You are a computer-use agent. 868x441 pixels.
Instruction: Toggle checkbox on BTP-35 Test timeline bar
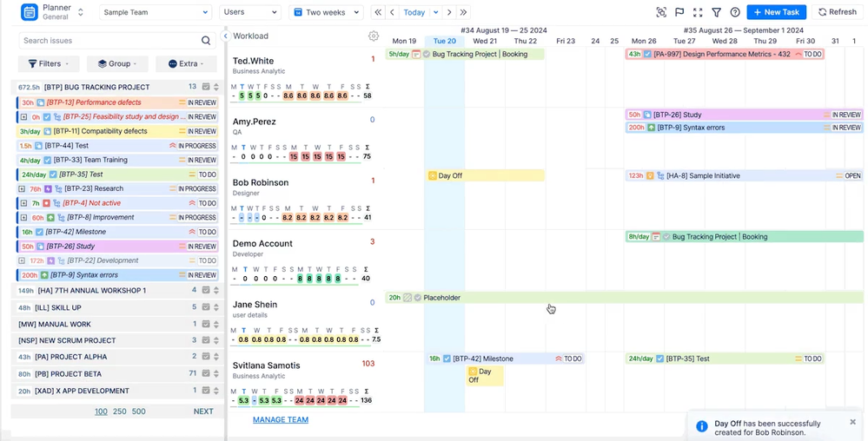pos(659,359)
